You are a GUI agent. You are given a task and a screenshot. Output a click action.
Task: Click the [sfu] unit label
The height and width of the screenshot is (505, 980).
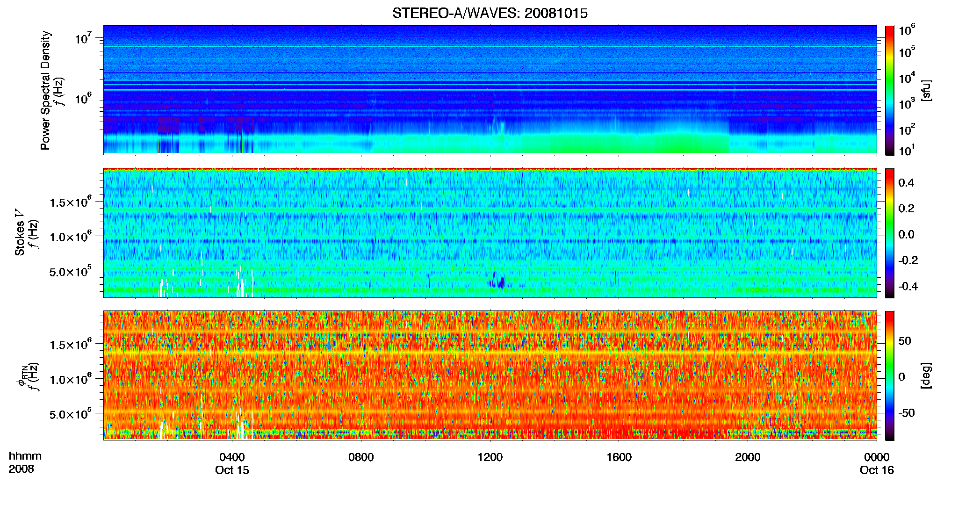927,90
